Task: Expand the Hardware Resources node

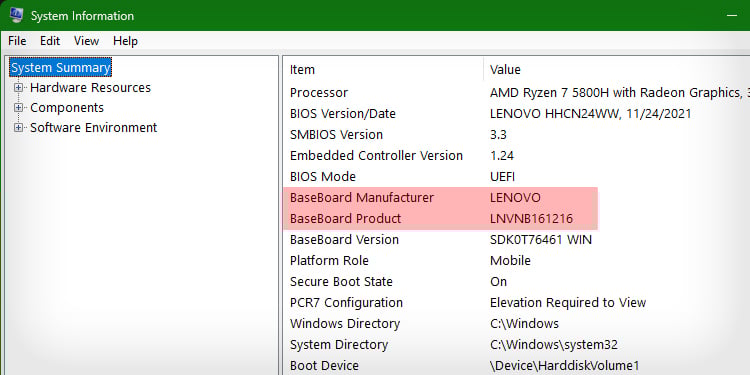Action: 19,88
